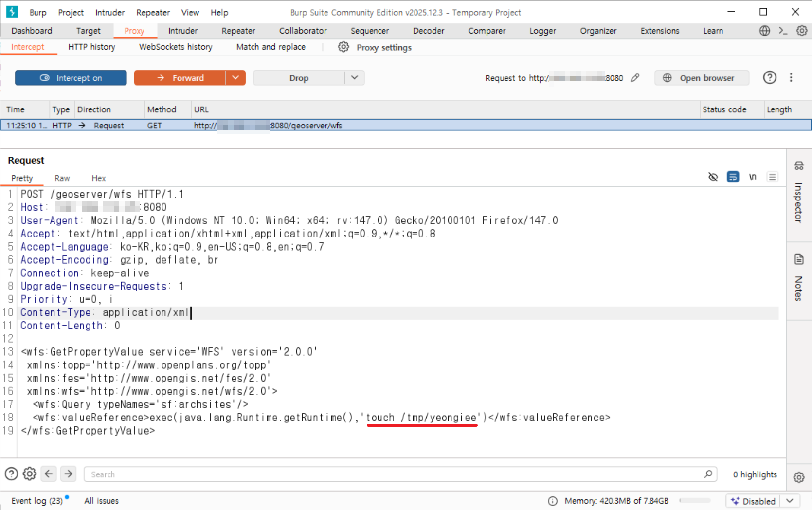Switch to Target tab
The width and height of the screenshot is (812, 510).
tap(88, 31)
